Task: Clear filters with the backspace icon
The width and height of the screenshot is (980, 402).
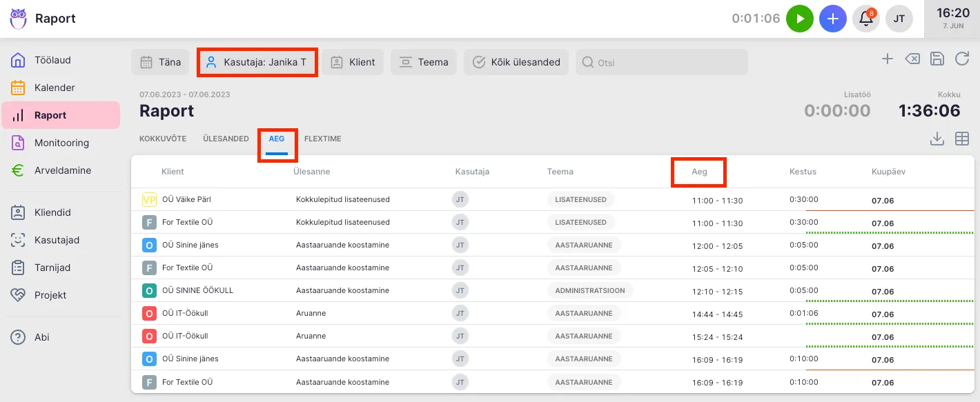Action: tap(912, 59)
